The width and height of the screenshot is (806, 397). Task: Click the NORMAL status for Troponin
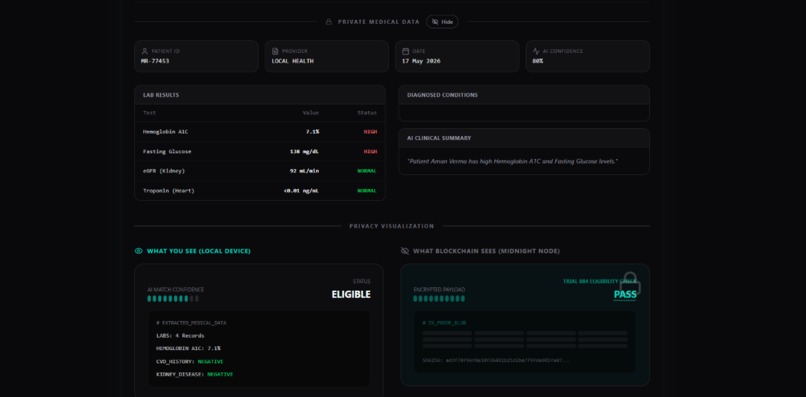(367, 191)
